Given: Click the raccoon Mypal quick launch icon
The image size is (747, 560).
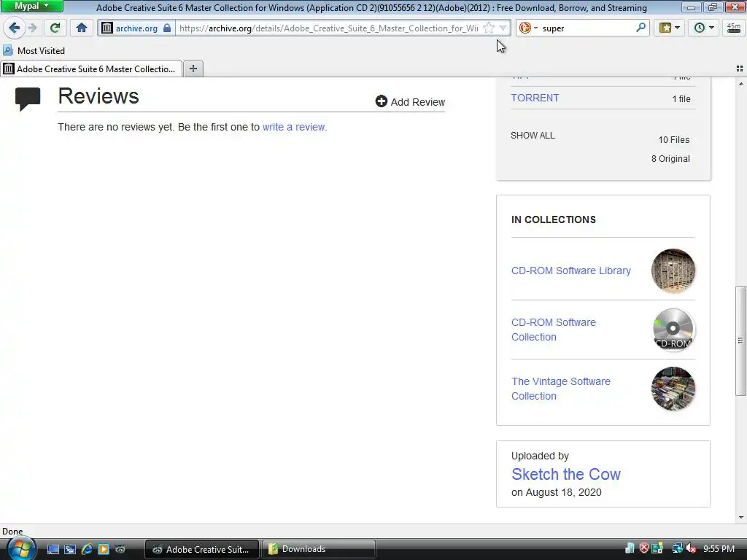Looking at the screenshot, I should tap(120, 549).
